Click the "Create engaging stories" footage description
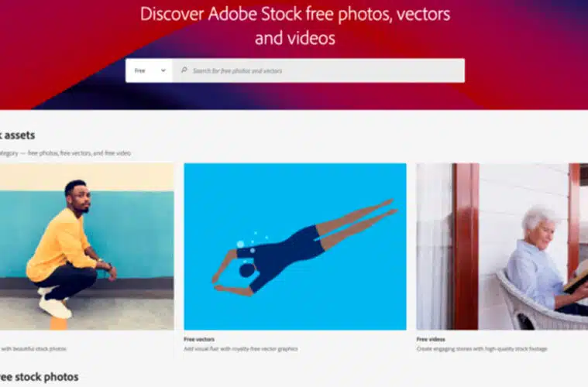 (x=480, y=349)
